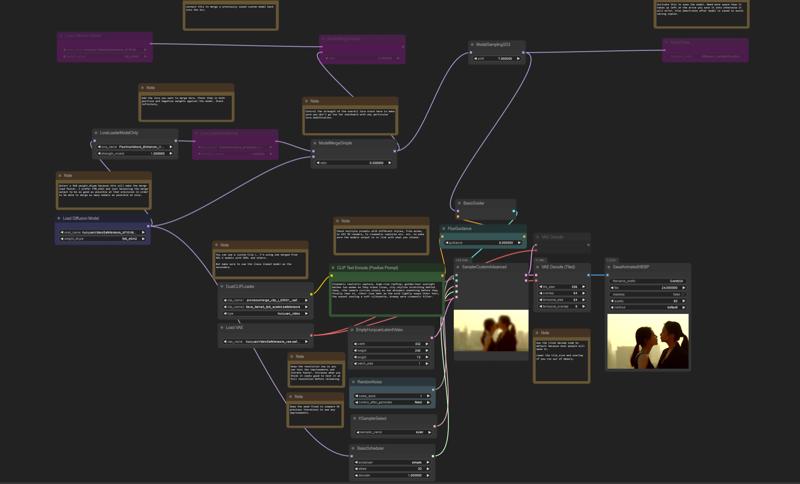Click the denoise value field in BasicScheduler

pyautogui.click(x=392, y=475)
